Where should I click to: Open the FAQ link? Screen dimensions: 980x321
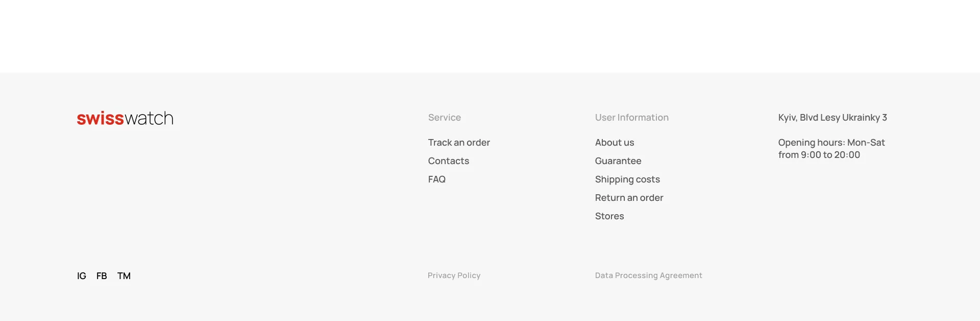[437, 179]
